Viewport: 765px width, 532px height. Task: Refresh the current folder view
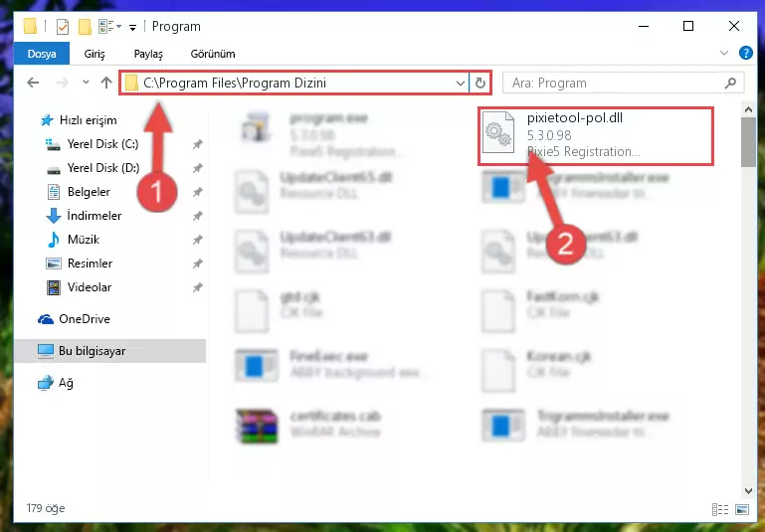click(x=480, y=84)
